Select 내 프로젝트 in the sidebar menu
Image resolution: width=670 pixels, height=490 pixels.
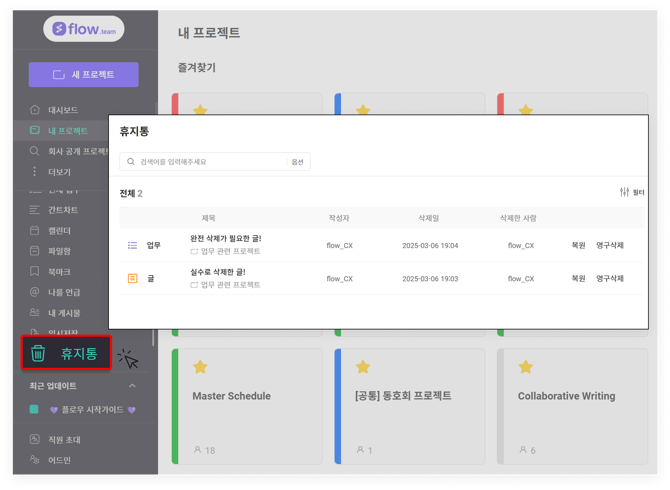click(67, 131)
